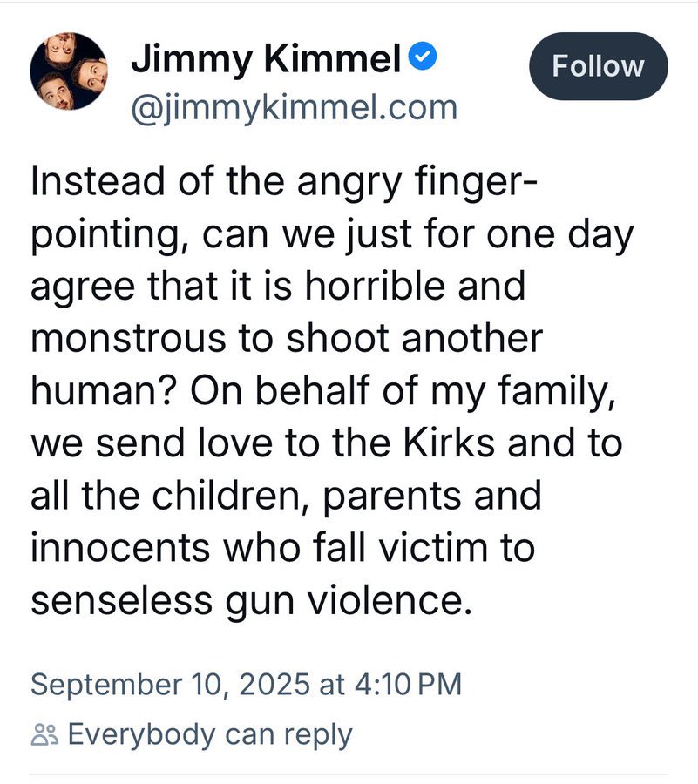Click the word senseless in the last line
This screenshot has width=698, height=784.
(x=121, y=600)
